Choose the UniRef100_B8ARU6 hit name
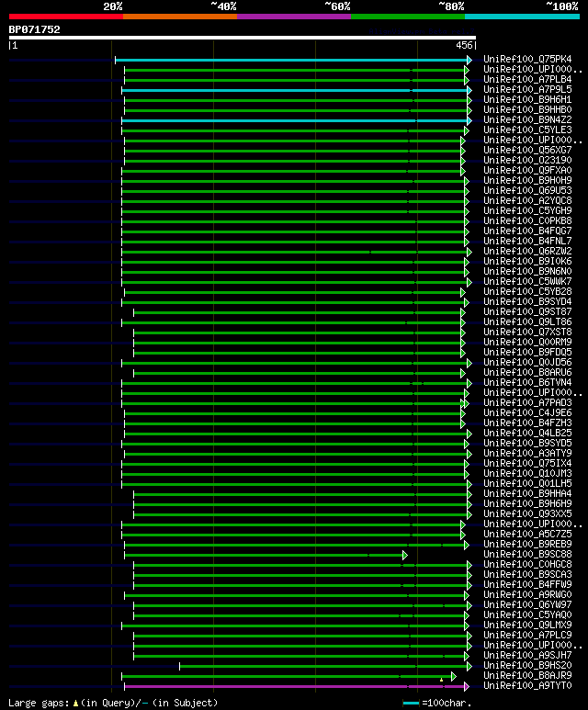Image resolution: width=588 pixels, height=710 pixels. tap(527, 373)
